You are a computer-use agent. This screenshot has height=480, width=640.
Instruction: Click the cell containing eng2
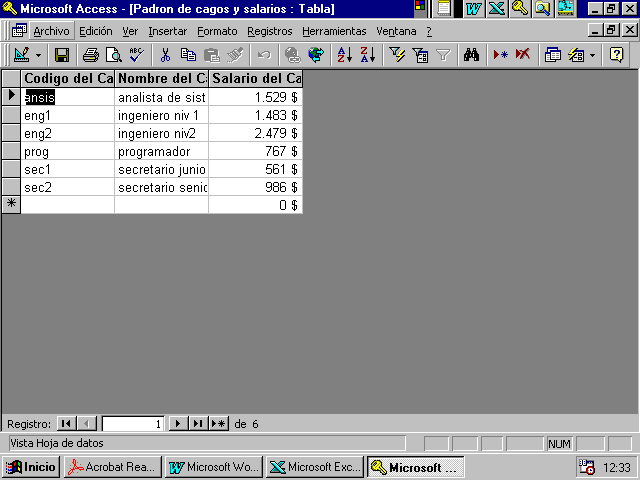(x=68, y=133)
